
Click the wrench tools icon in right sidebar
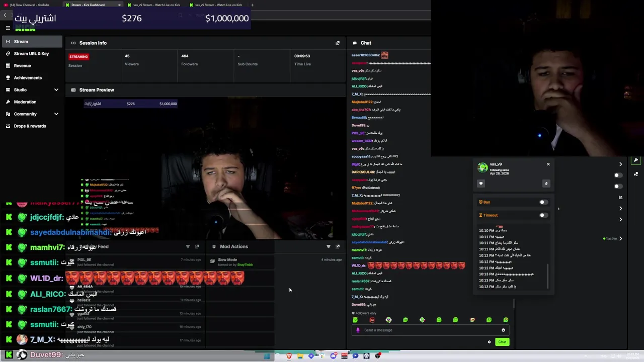636,160
